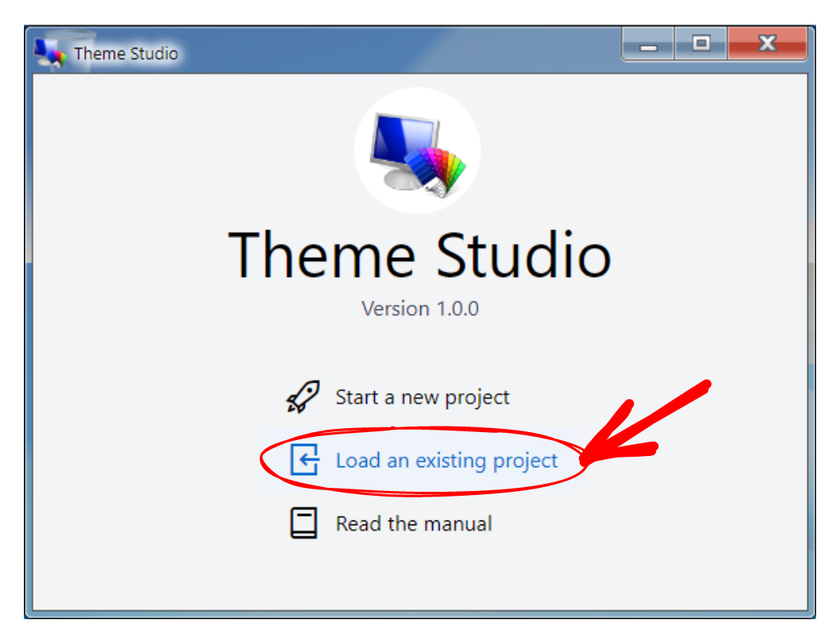Close the Theme Studio window
840x643 pixels.
pos(767,44)
